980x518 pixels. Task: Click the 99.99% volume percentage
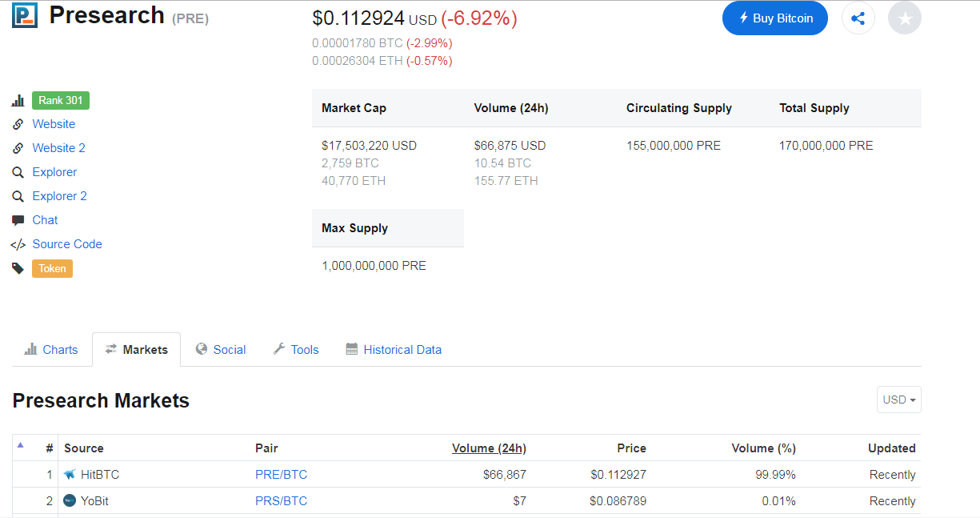coord(776,475)
